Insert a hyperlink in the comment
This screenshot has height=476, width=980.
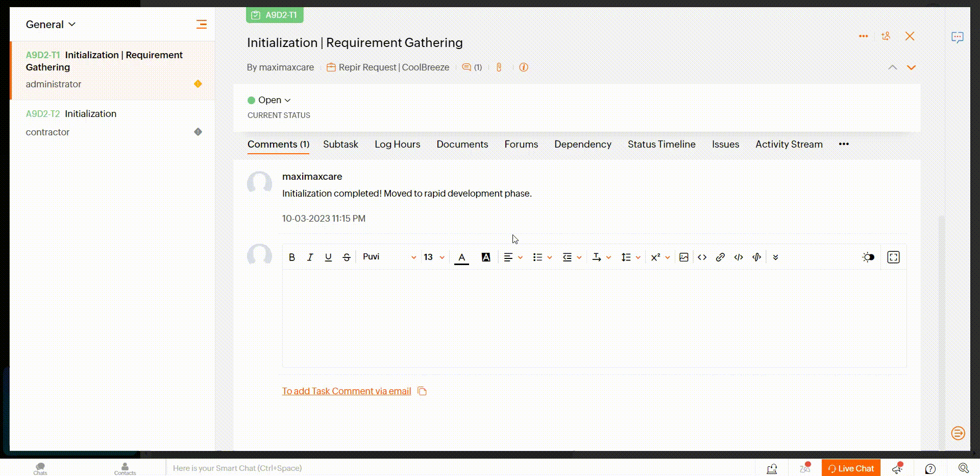point(720,257)
